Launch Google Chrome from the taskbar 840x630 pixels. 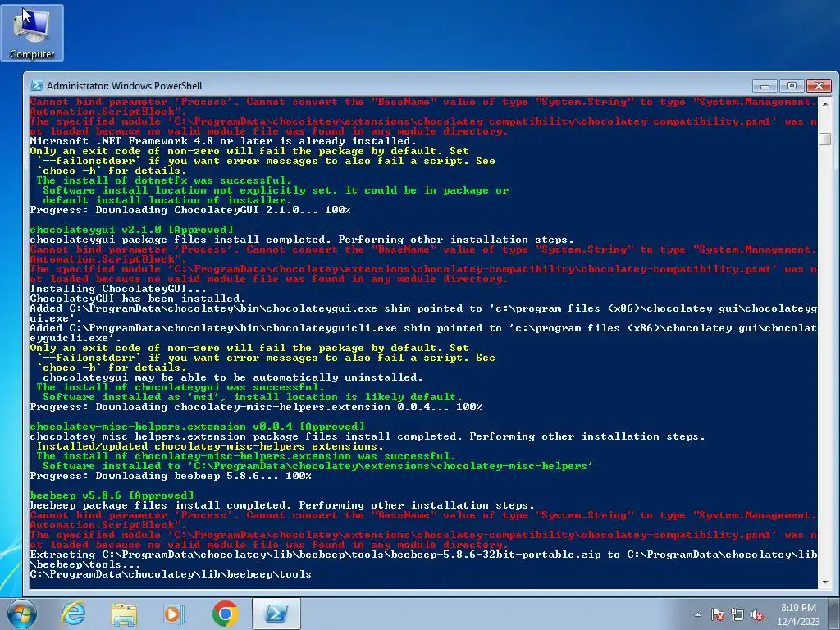(x=226, y=614)
